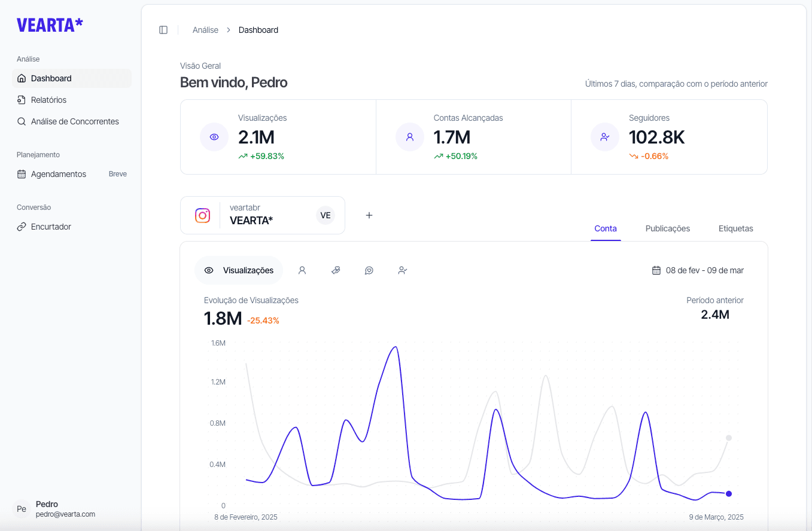Open the veartabr VEARTA* account selector
The image size is (812, 531).
[263, 215]
